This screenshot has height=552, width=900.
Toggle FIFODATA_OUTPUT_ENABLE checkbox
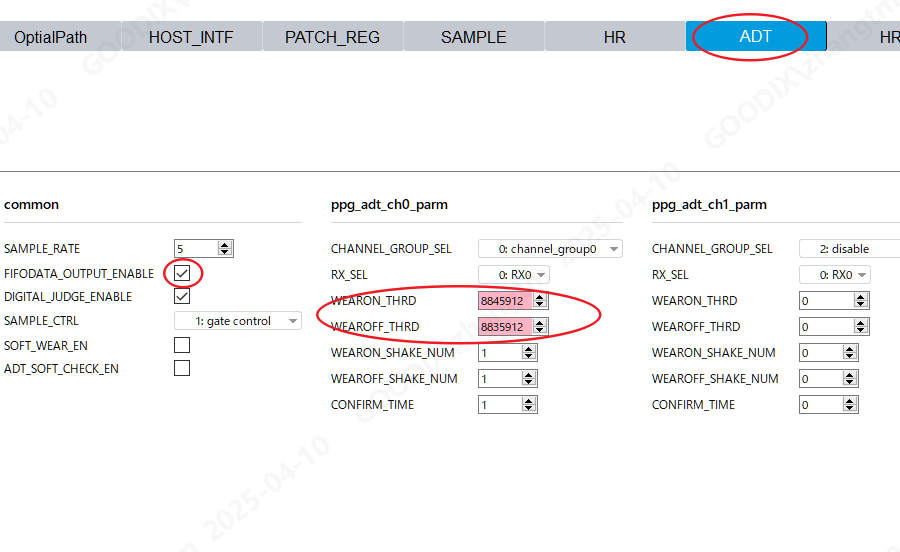click(x=182, y=273)
